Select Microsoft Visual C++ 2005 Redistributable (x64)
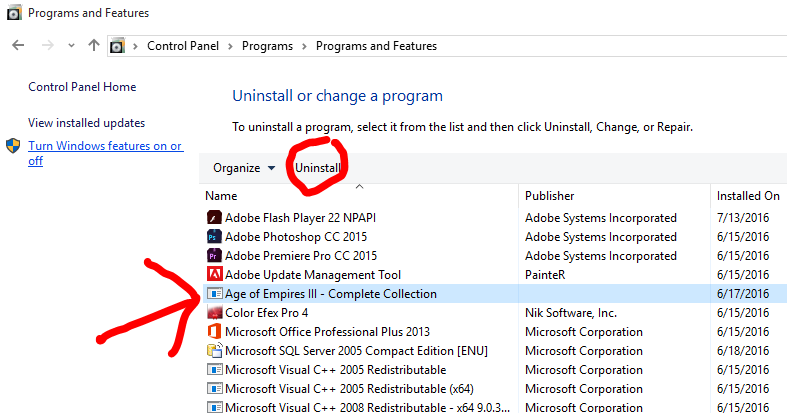This screenshot has width=787, height=413. coord(349,389)
